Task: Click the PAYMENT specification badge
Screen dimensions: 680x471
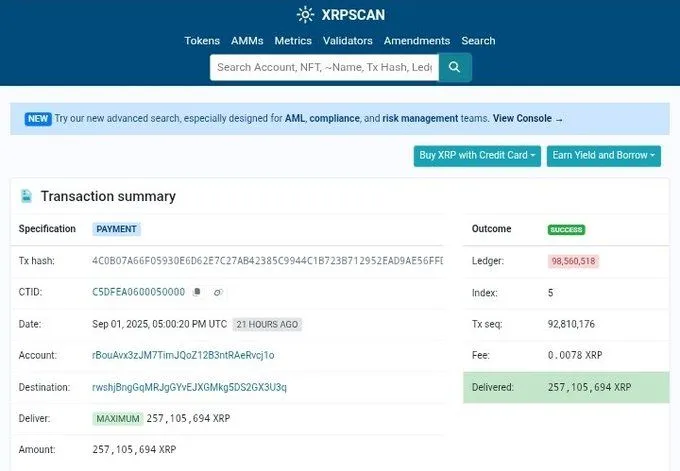Action: [x=116, y=229]
